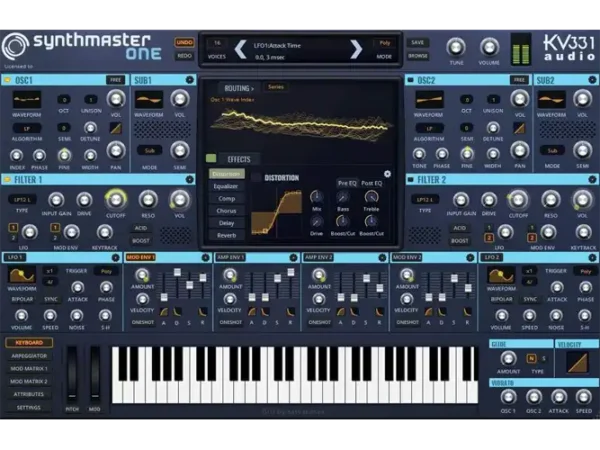Click the distortion curve graph

(x=277, y=212)
